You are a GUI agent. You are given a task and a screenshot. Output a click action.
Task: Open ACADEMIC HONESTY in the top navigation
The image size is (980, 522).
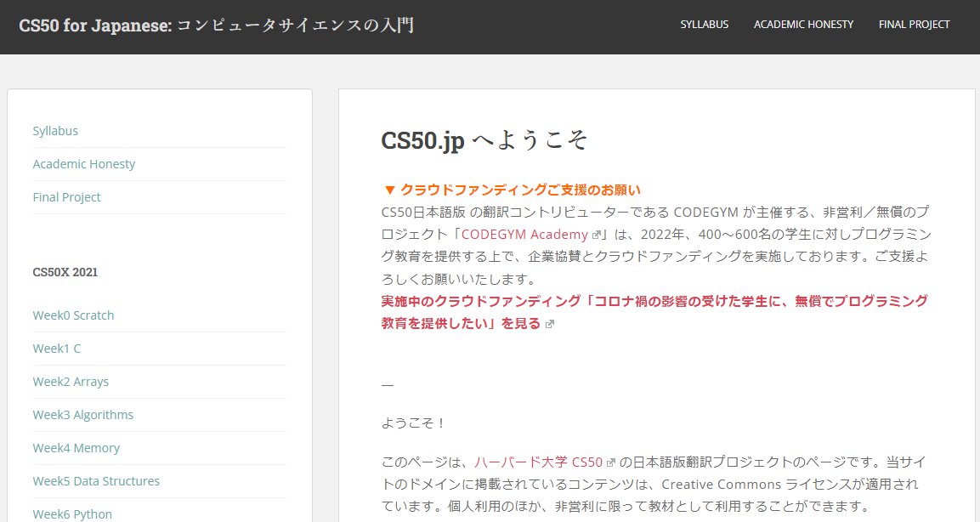(x=803, y=25)
